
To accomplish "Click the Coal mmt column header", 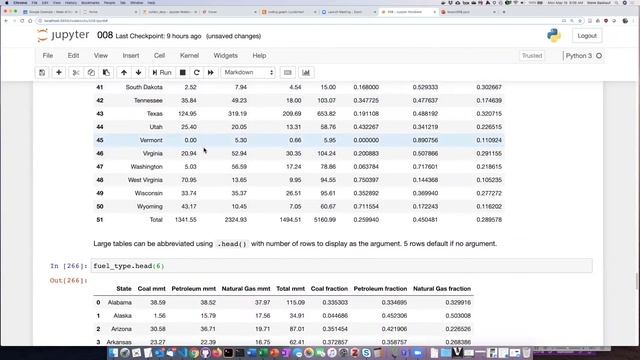I will click(151, 289).
